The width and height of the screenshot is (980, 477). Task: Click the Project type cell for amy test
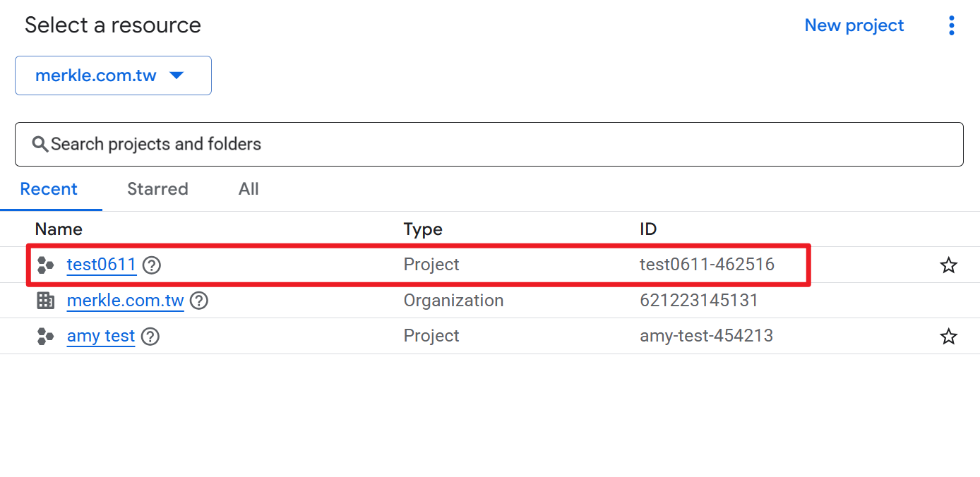click(431, 336)
